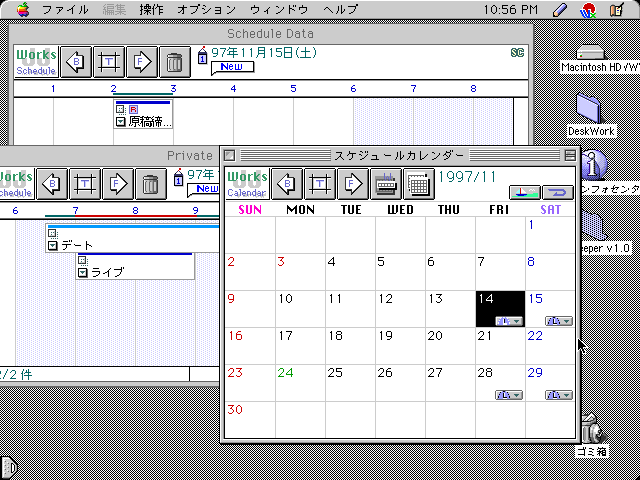Click the return arrow button in Calendar
Viewport: 640px width, 480px height.
pyautogui.click(x=558, y=192)
